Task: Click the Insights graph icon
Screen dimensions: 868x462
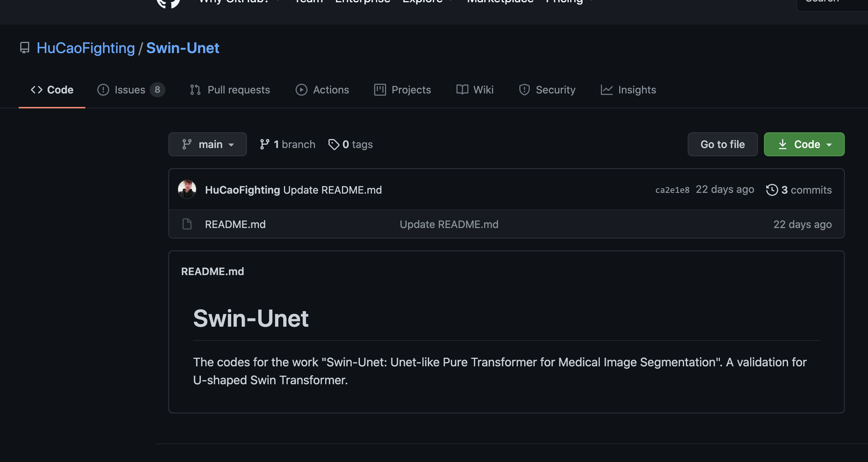Action: click(x=606, y=90)
